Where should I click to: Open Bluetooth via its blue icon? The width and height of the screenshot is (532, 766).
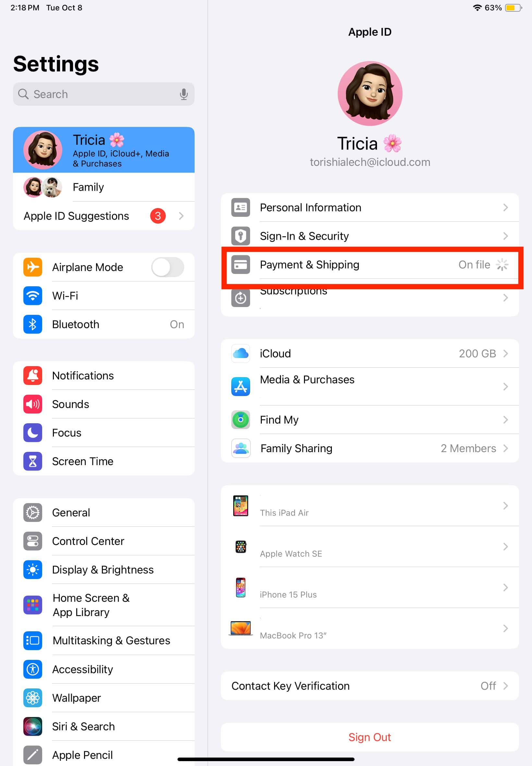(33, 325)
